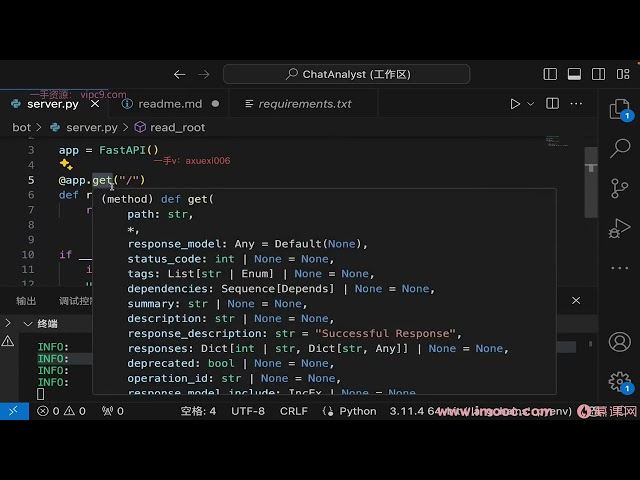Screen dimensions: 640x480
Task: Click status_code parameter in hover popup
Action: (164, 259)
